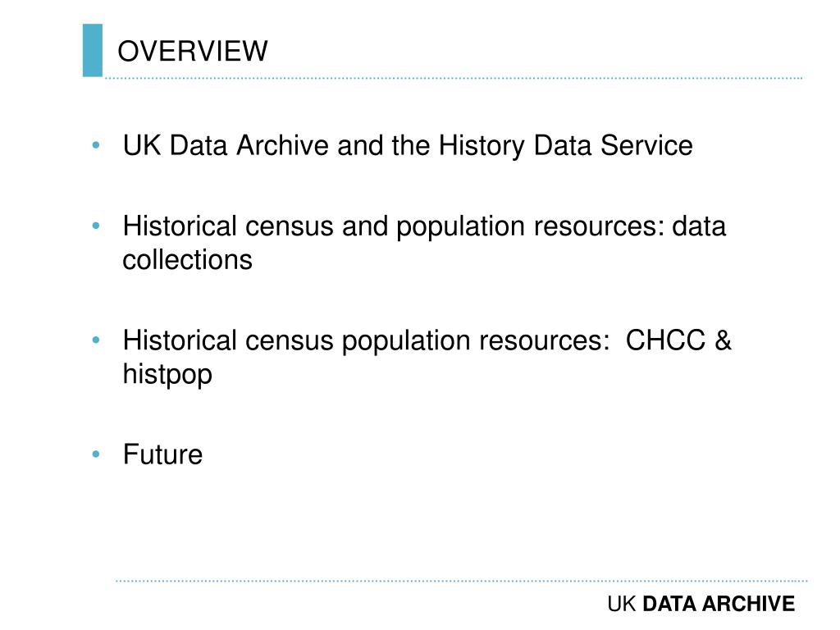
Task: Click the dotted divider line under the title
Action: click(x=453, y=78)
